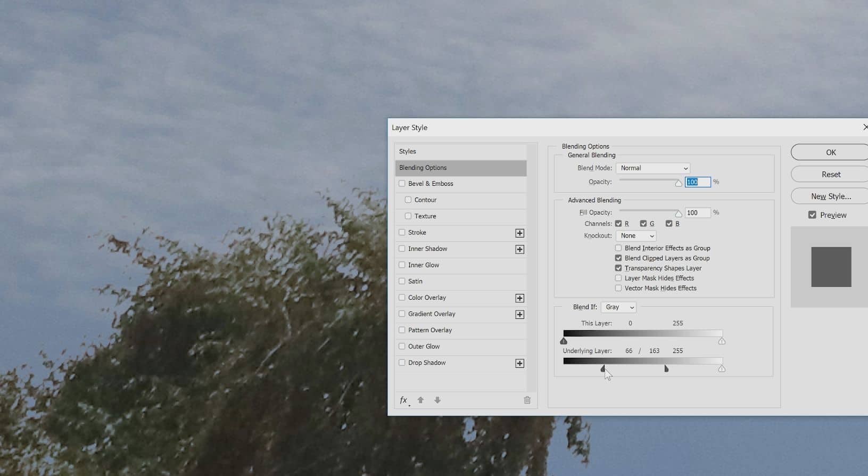868x476 pixels.
Task: Move effect up with the up arrow
Action: pos(420,400)
